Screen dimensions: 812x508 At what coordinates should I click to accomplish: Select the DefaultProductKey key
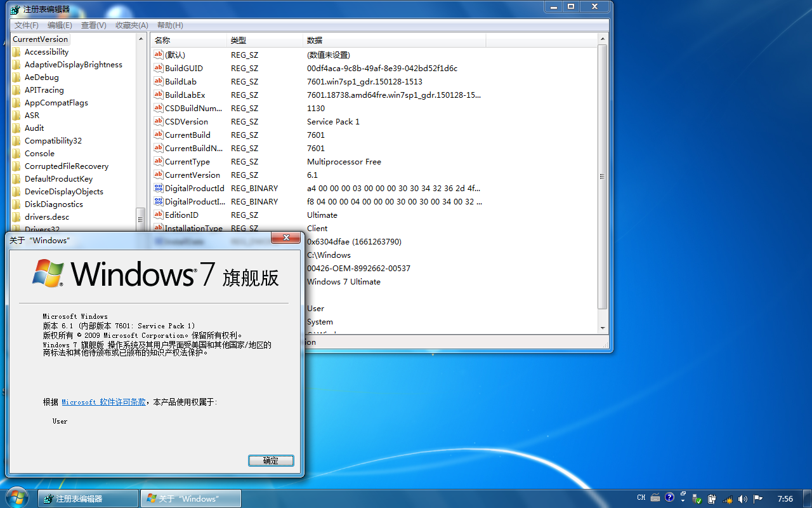click(x=58, y=179)
